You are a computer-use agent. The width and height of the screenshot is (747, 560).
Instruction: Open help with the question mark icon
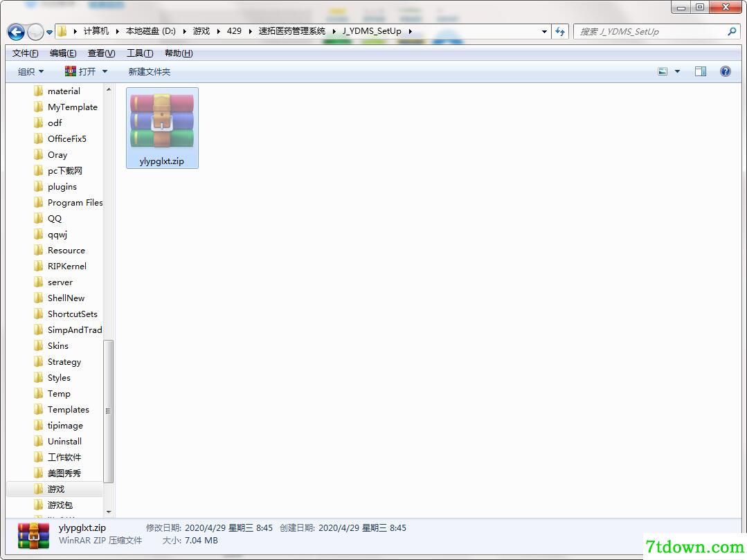pyautogui.click(x=725, y=71)
